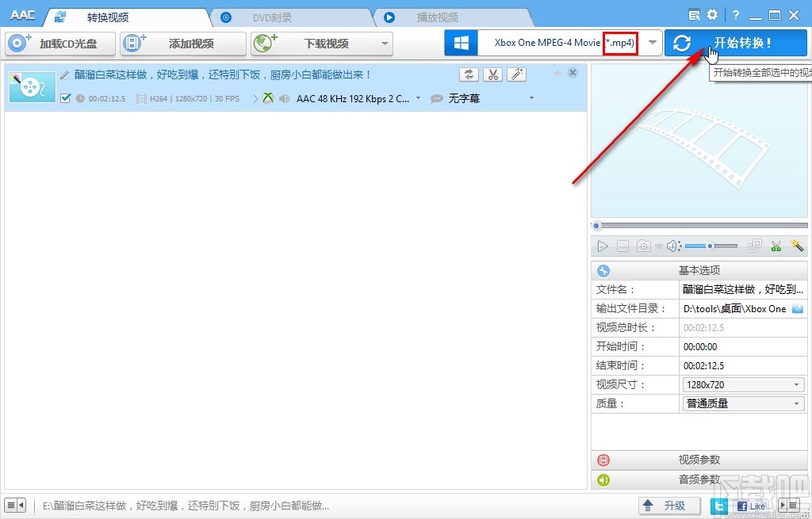Open the magic wand effects editor for the clip

[x=516, y=74]
